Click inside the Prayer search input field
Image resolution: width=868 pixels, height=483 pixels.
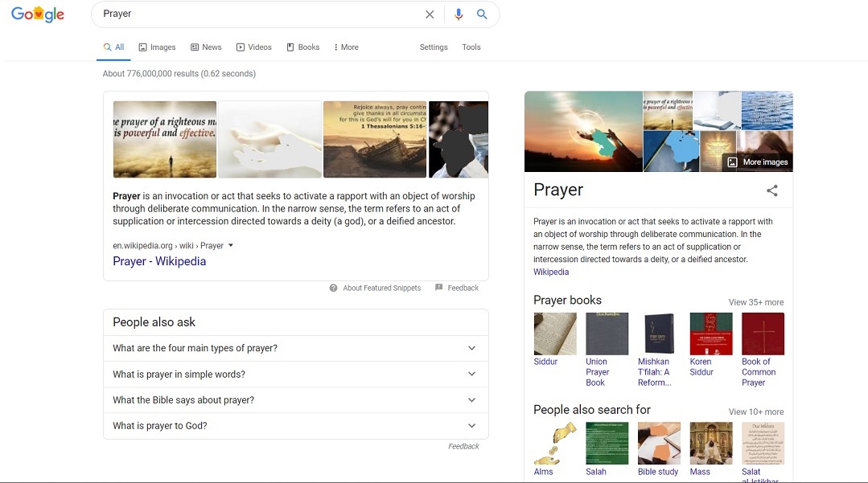tap(257, 14)
